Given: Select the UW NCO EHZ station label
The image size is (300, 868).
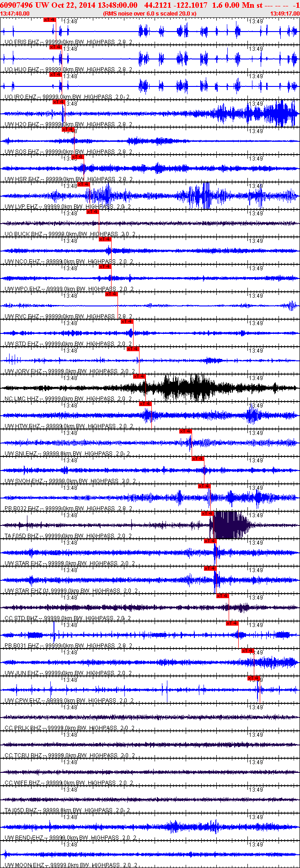Looking at the screenshot, I should click(x=69, y=262).
